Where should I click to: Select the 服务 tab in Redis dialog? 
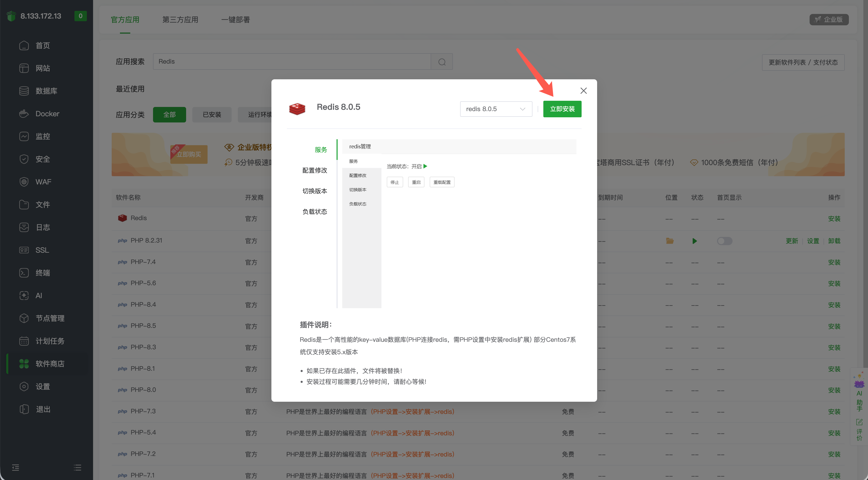[321, 150]
